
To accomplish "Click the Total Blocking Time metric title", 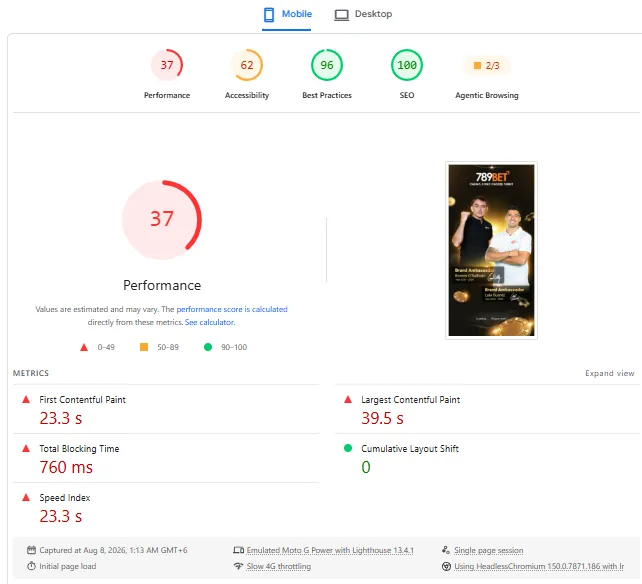I will (x=79, y=449).
